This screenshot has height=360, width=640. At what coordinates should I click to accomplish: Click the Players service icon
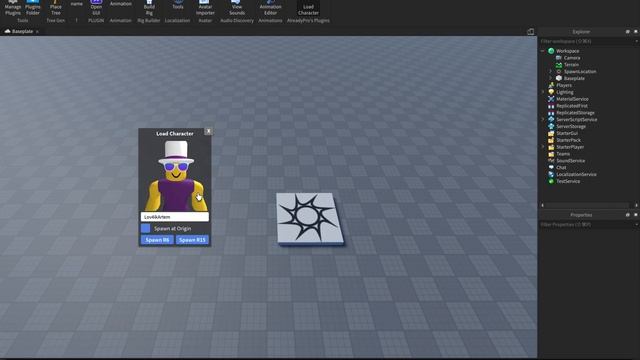click(551, 85)
